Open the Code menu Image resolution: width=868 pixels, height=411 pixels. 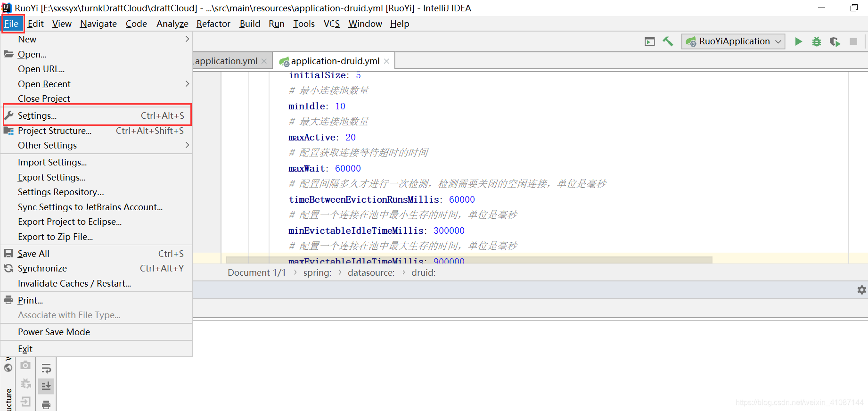pyautogui.click(x=136, y=24)
